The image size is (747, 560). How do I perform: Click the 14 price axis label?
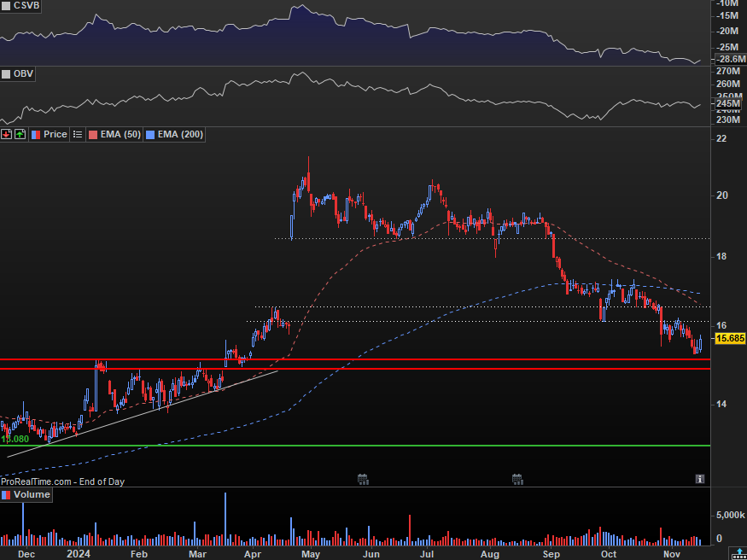[721, 405]
